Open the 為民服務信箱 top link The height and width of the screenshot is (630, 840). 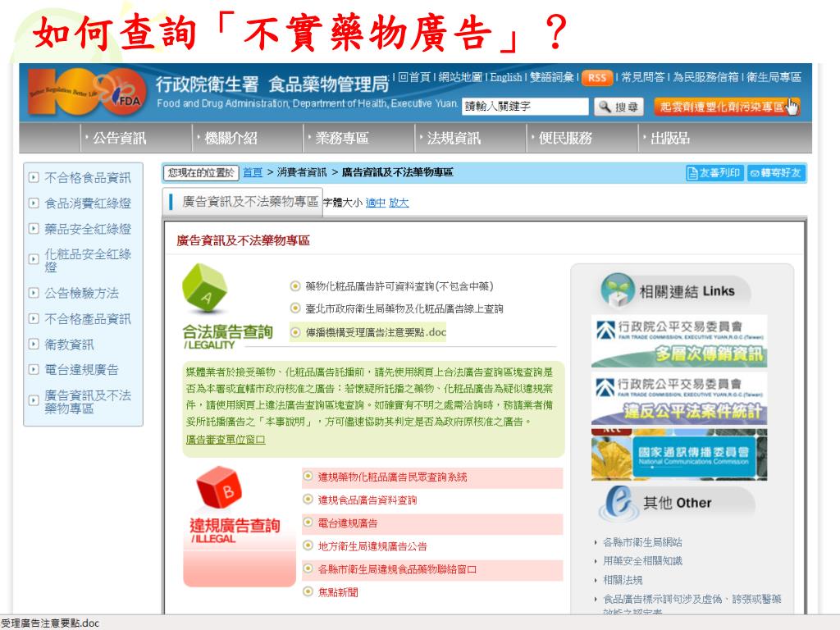point(705,77)
